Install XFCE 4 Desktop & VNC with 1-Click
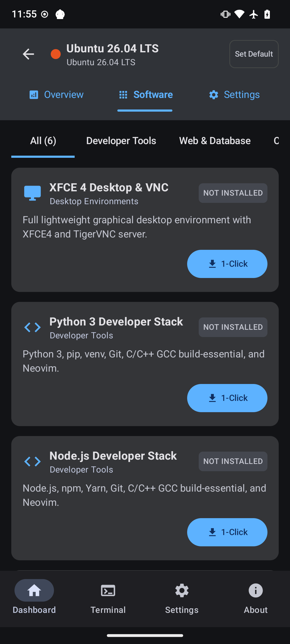This screenshot has height=644, width=290. point(227,264)
